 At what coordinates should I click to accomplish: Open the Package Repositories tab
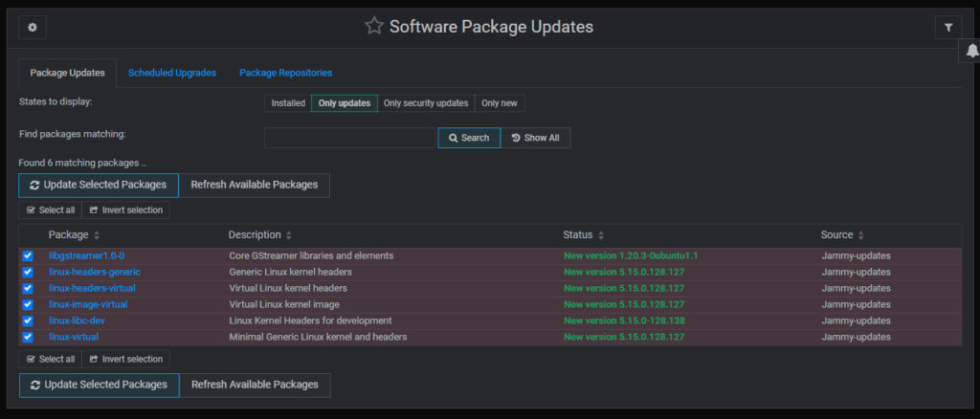285,73
